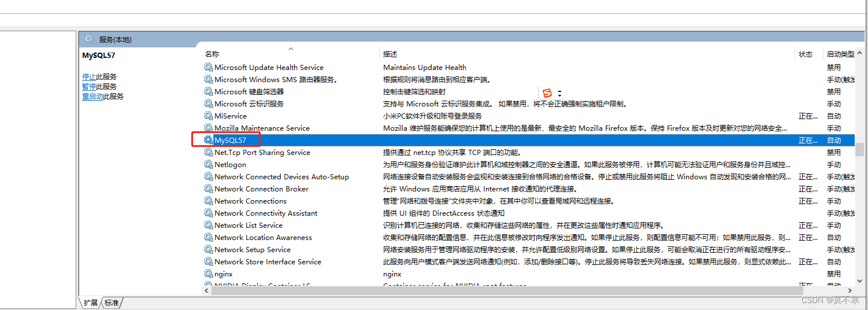
Task: Click gear icon of Network Store Interface Service
Action: 209,261
